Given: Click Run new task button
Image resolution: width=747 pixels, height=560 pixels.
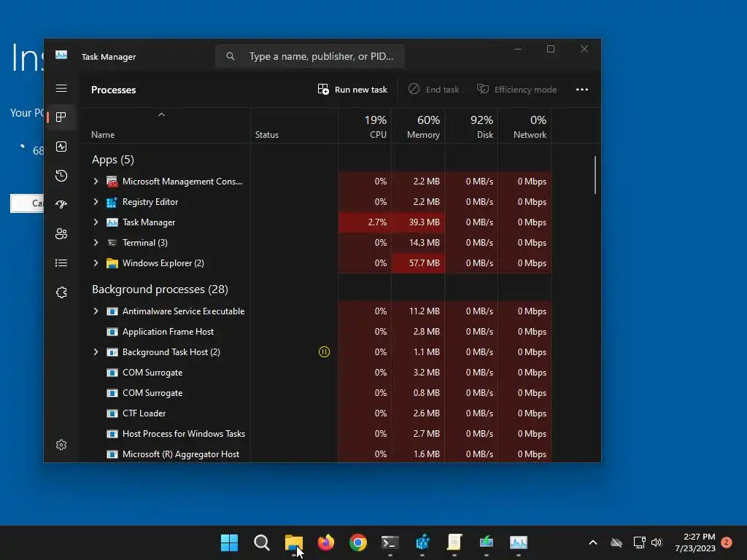Looking at the screenshot, I should 352,90.
